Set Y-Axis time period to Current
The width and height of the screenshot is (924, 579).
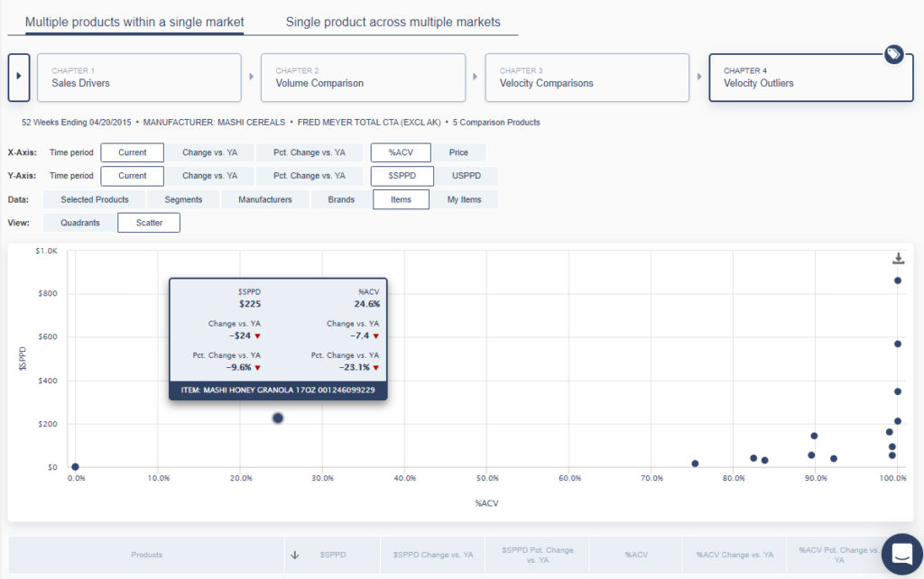point(132,176)
